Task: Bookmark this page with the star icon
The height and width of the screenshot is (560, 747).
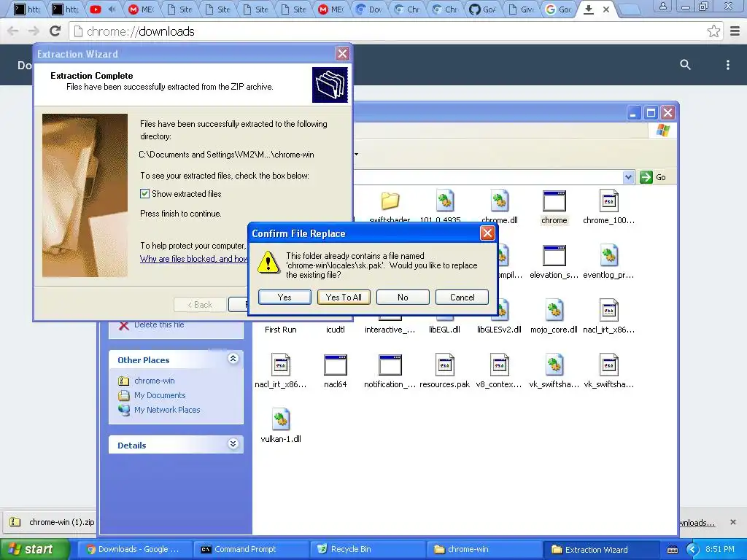Action: click(713, 31)
